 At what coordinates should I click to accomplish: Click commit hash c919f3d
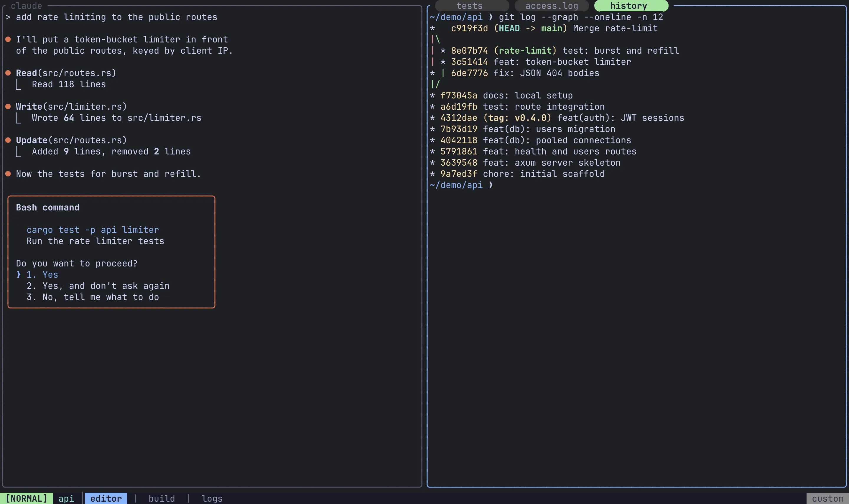coord(469,28)
